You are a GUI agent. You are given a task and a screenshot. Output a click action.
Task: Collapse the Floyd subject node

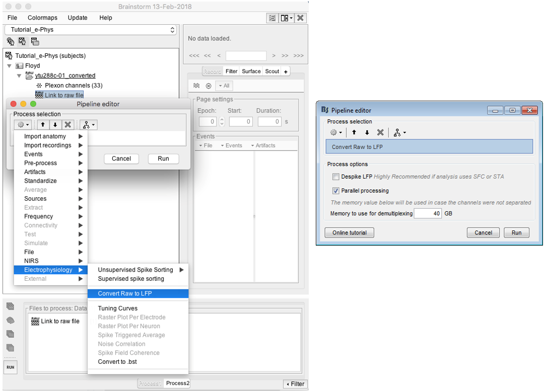(x=10, y=66)
